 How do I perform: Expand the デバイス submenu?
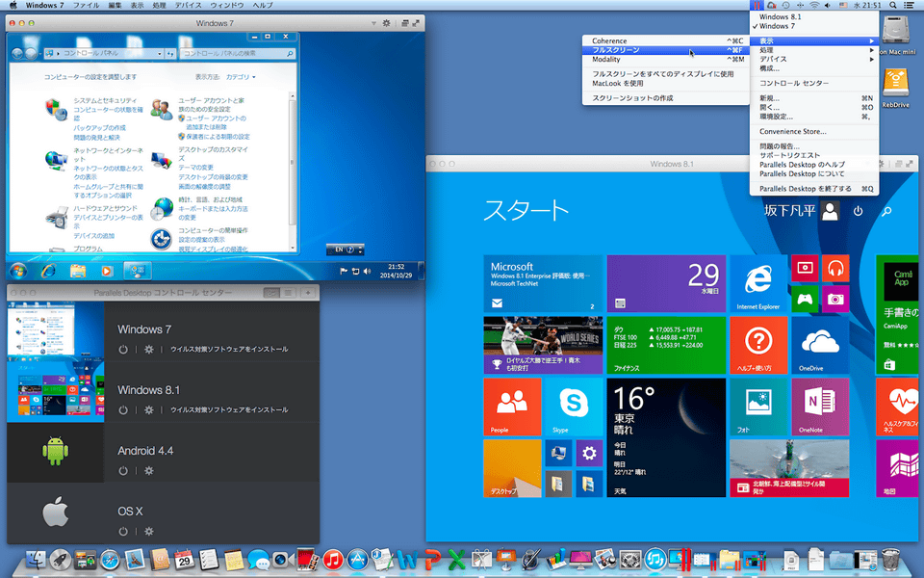point(814,59)
